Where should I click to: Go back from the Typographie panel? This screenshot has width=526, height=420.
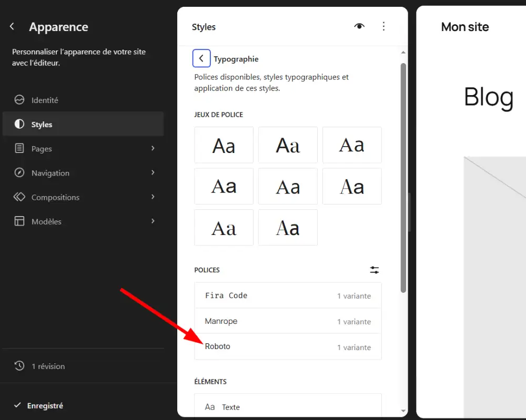click(201, 58)
